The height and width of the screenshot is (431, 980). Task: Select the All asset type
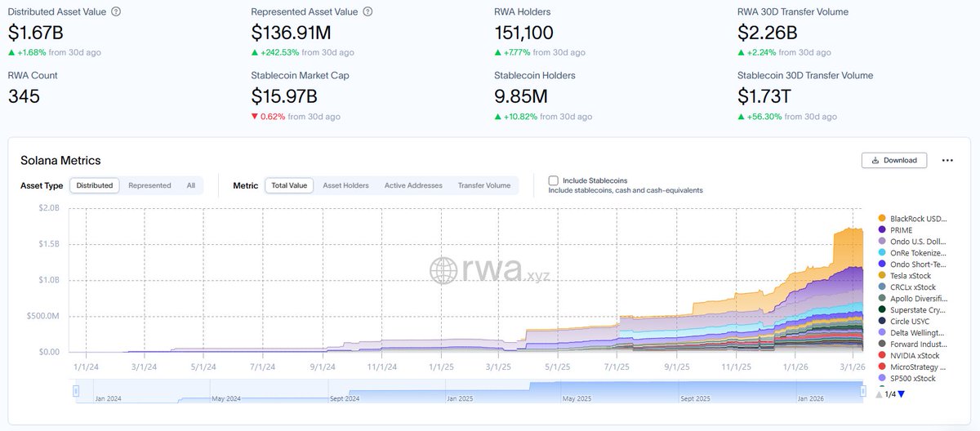[190, 185]
